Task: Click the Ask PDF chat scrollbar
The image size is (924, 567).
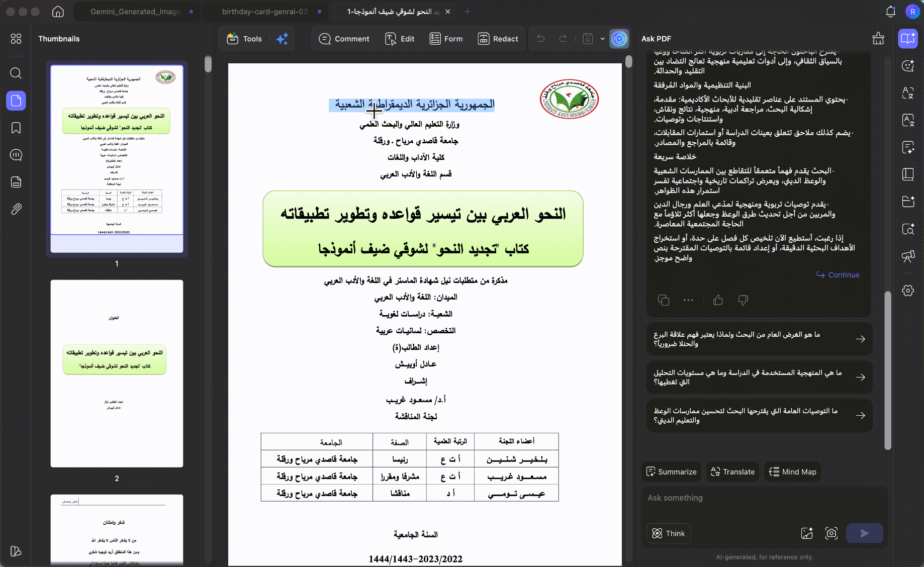Action: click(x=888, y=370)
